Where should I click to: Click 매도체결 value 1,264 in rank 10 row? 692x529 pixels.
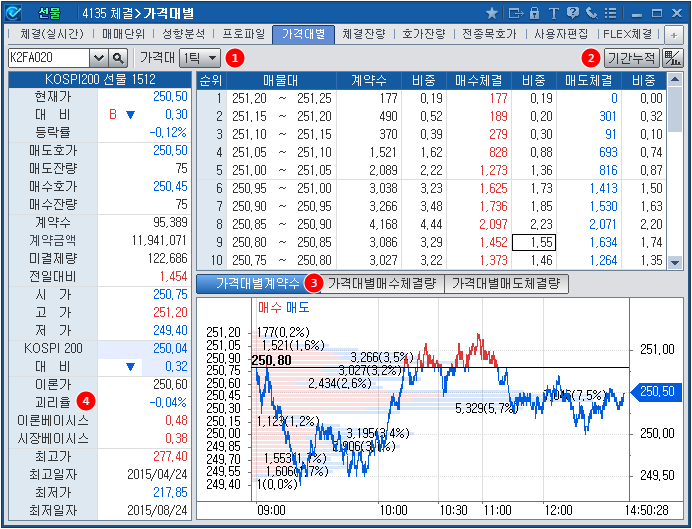tap(603, 260)
